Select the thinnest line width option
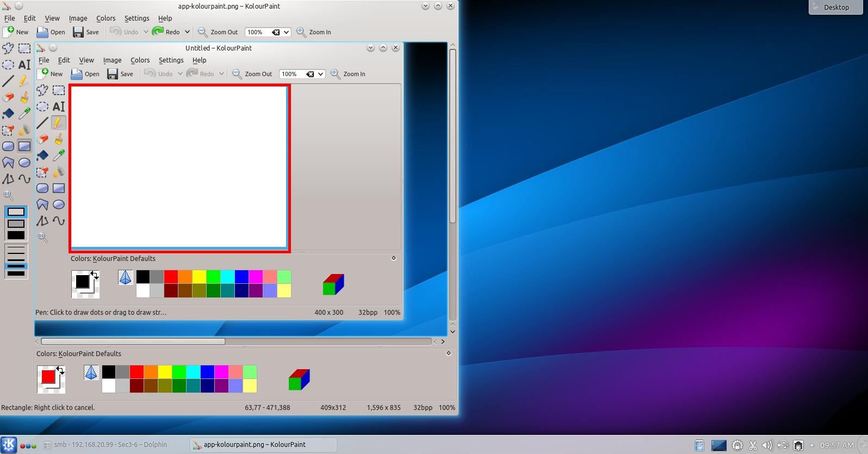 pos(16,247)
